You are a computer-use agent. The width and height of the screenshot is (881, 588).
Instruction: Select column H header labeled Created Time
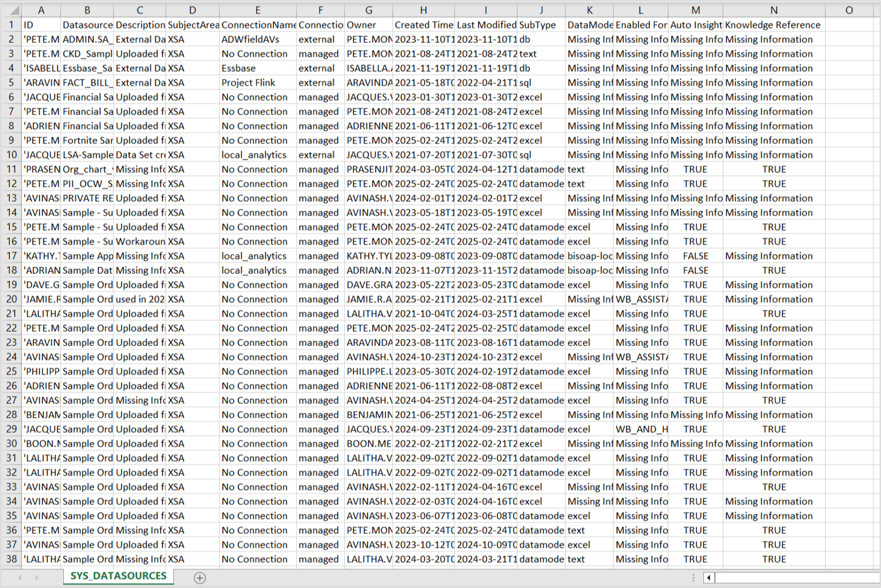tap(423, 10)
